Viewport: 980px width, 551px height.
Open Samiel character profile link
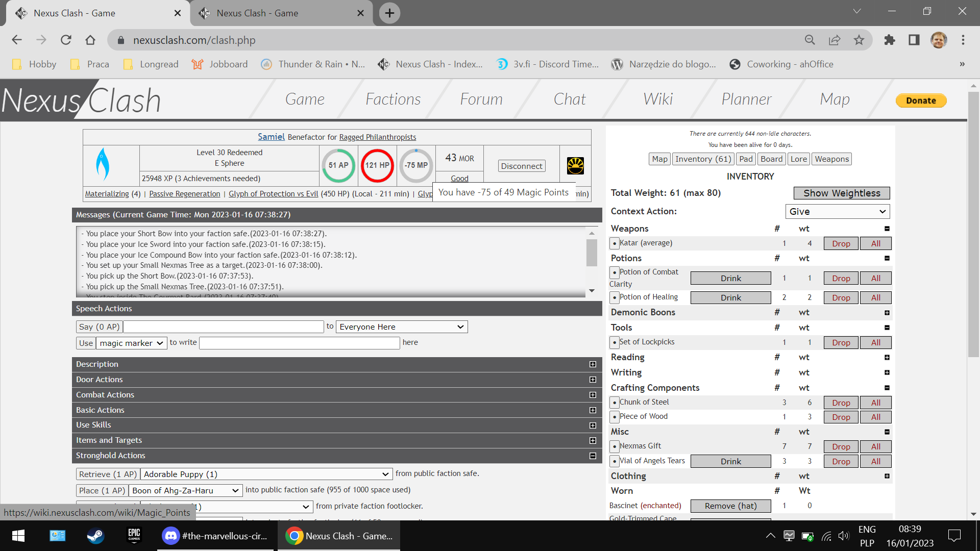point(271,137)
